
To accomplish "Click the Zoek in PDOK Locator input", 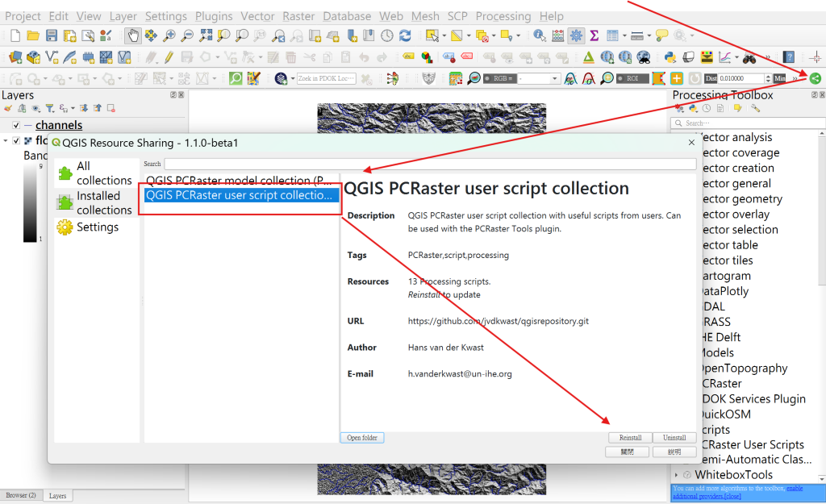I will coord(326,78).
